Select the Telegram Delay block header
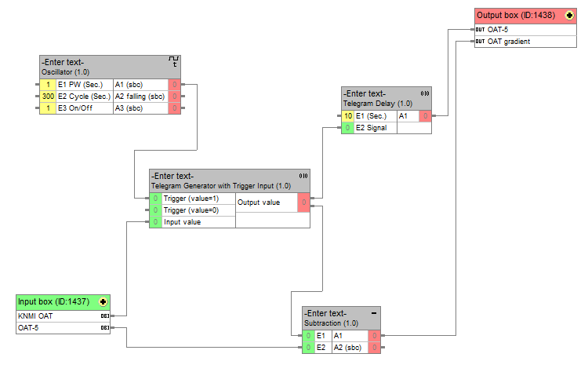The height and width of the screenshot is (372, 588). point(387,99)
